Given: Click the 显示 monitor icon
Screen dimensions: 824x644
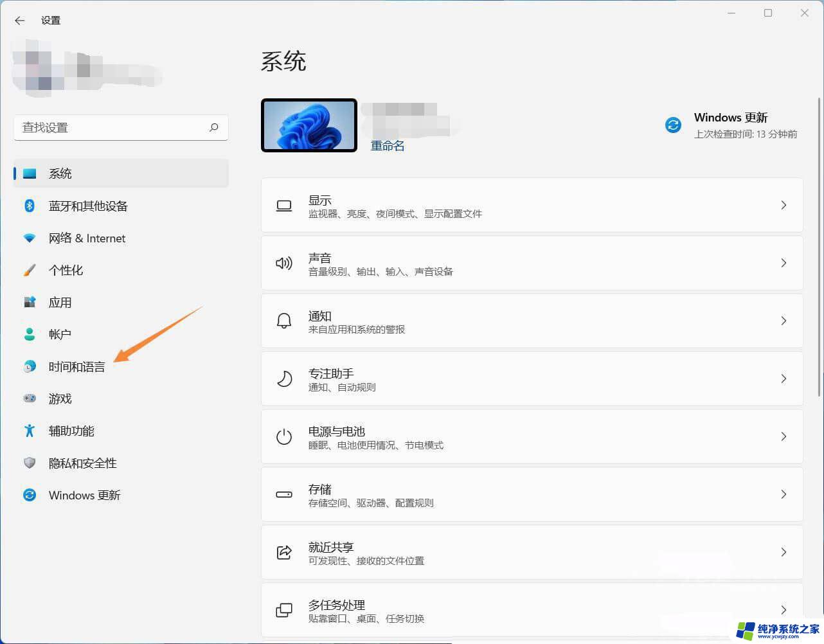Looking at the screenshot, I should point(284,206).
